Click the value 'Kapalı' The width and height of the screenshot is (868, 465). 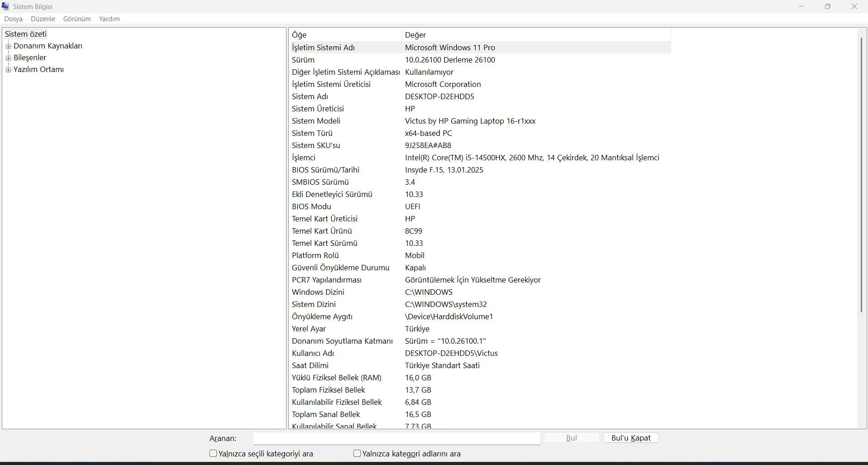click(x=415, y=268)
